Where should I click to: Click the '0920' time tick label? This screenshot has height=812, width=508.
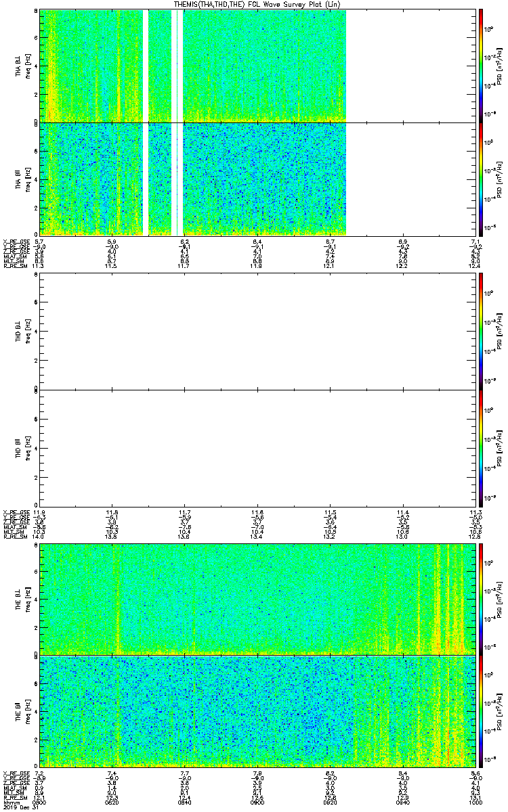pos(330,802)
